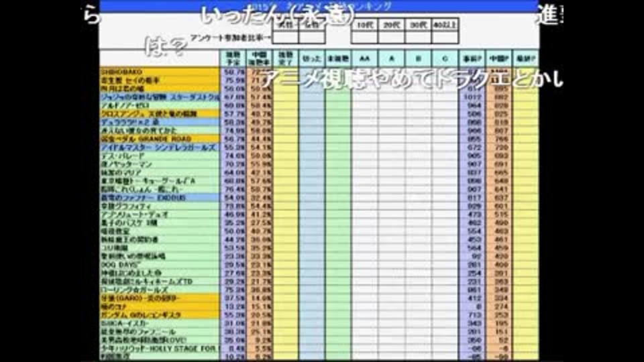Select the 20代 age header cell
This screenshot has height=362, width=644.
click(x=391, y=25)
